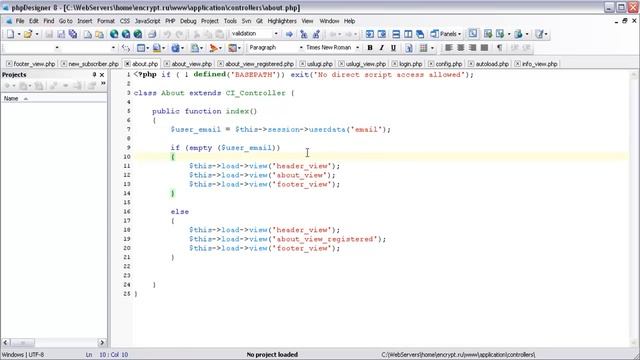Open the Times New Roman font dropdown

click(x=358, y=48)
